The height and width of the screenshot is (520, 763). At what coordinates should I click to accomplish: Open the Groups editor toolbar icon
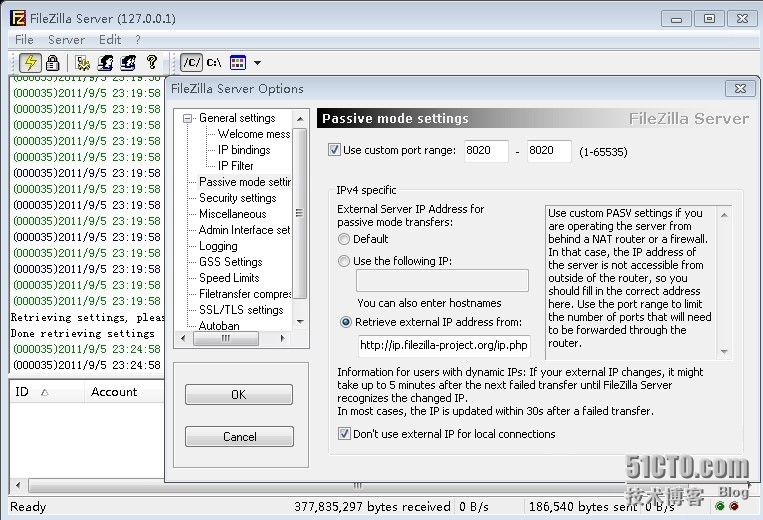tap(128, 63)
